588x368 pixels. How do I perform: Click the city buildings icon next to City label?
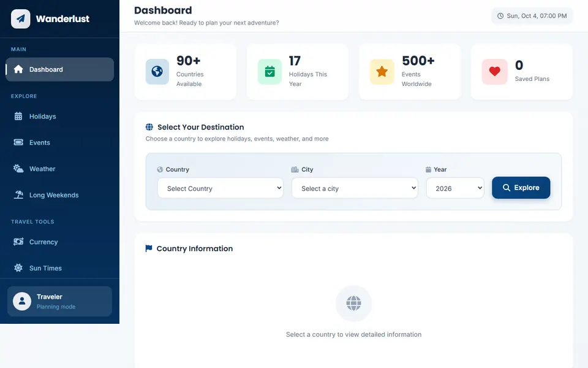tap(295, 169)
